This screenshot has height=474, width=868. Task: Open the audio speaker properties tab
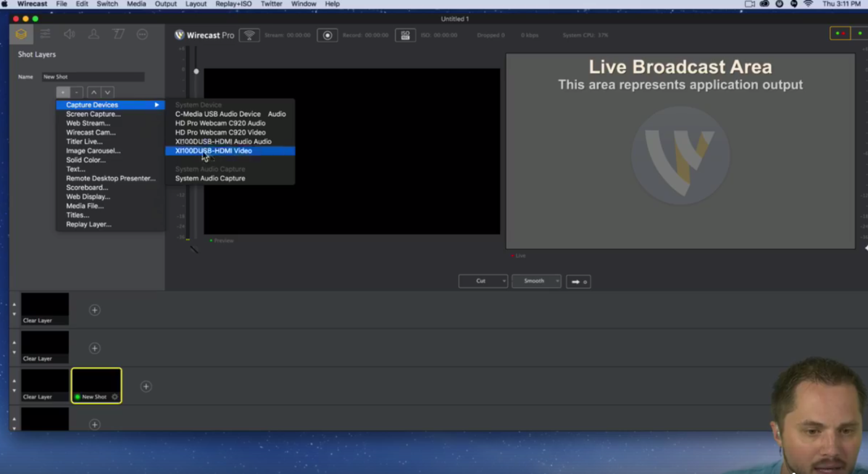point(69,35)
